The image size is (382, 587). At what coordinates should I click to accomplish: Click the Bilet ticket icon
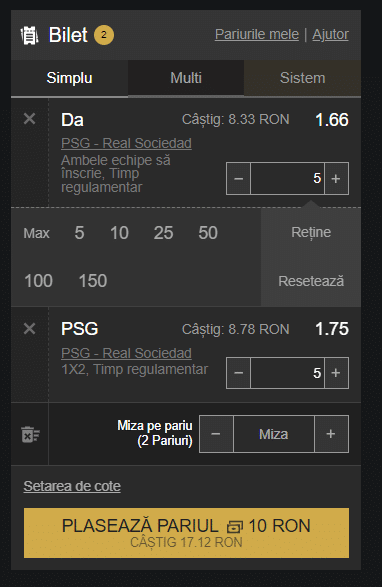click(x=29, y=36)
